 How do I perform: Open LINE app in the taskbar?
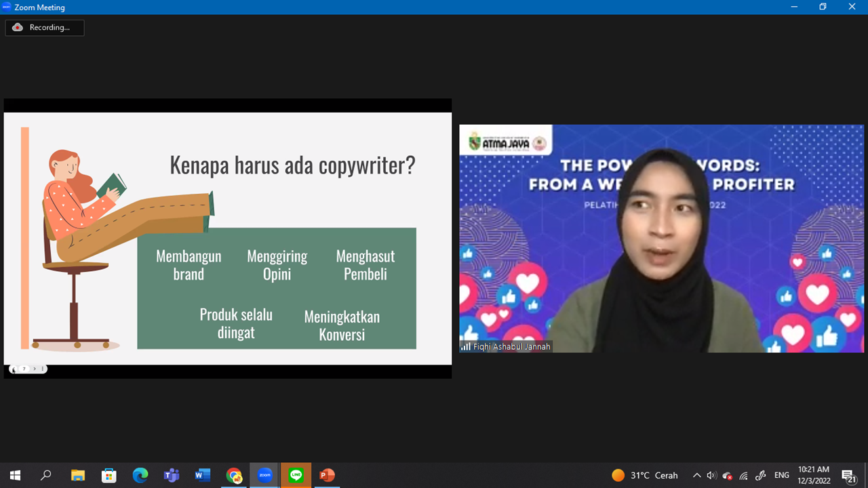click(296, 475)
